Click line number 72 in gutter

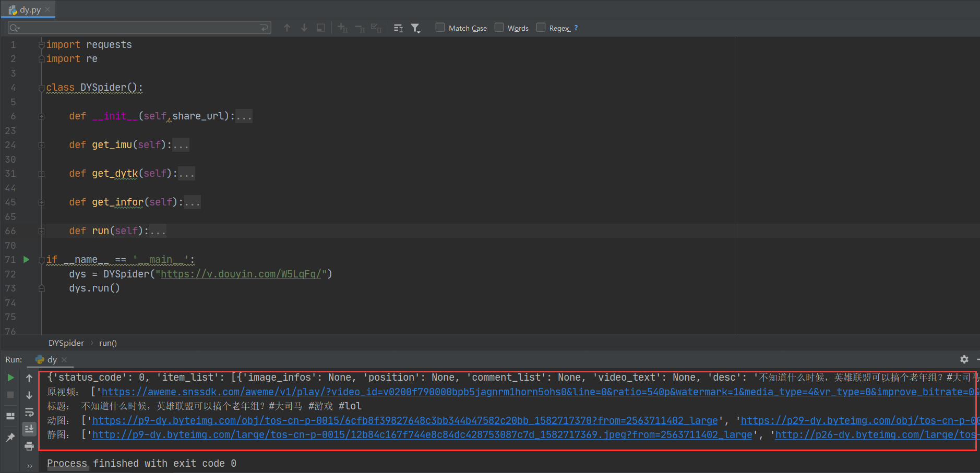pos(10,274)
